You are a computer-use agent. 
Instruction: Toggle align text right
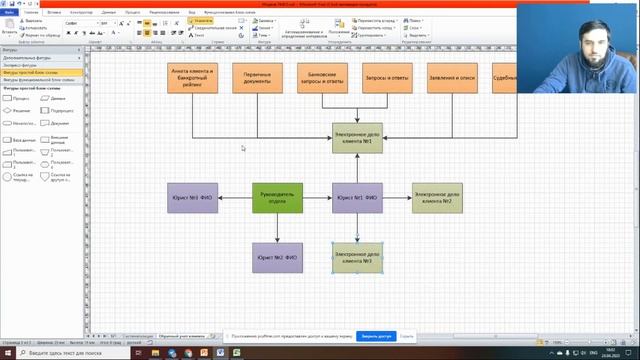tap(155, 33)
